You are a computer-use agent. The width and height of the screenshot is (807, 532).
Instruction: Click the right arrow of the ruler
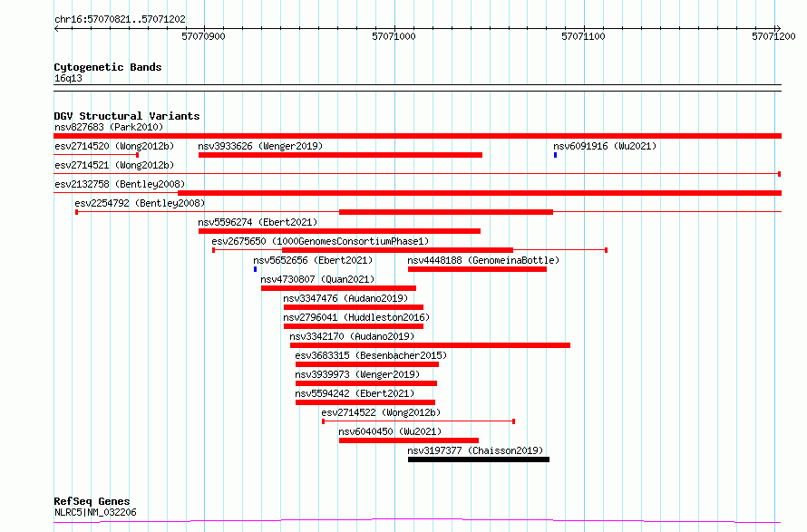point(778,28)
